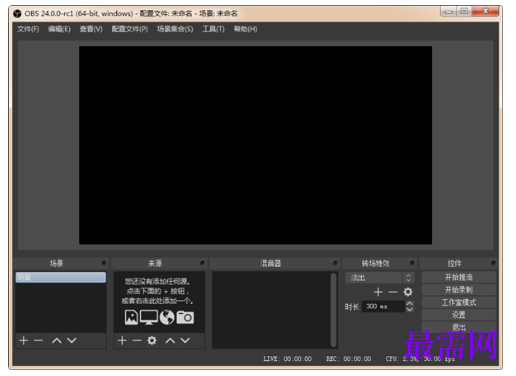Move scene down with arrow icon

72,340
